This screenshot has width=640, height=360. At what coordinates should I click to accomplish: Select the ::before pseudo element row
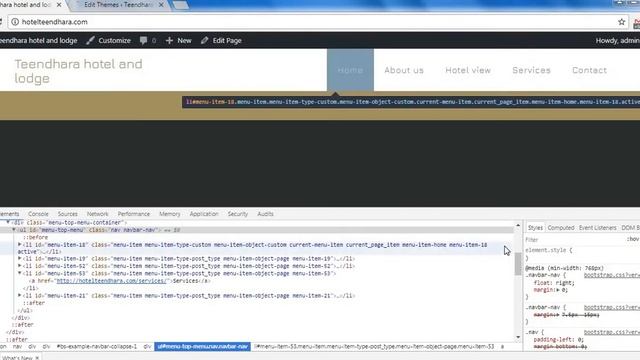(x=36, y=237)
